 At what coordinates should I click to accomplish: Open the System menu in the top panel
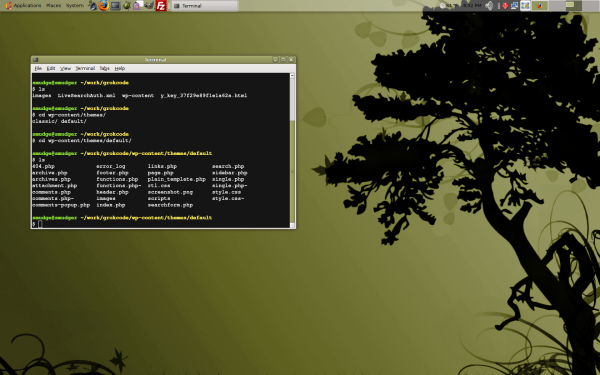[75, 5]
